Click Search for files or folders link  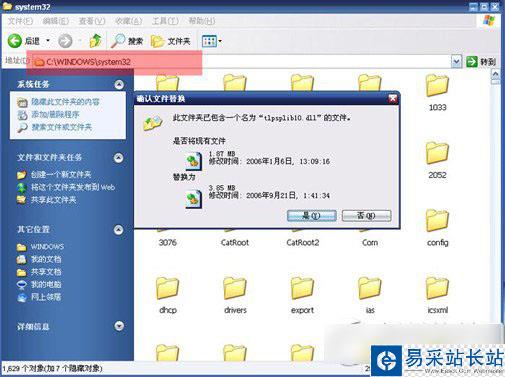(x=54, y=127)
